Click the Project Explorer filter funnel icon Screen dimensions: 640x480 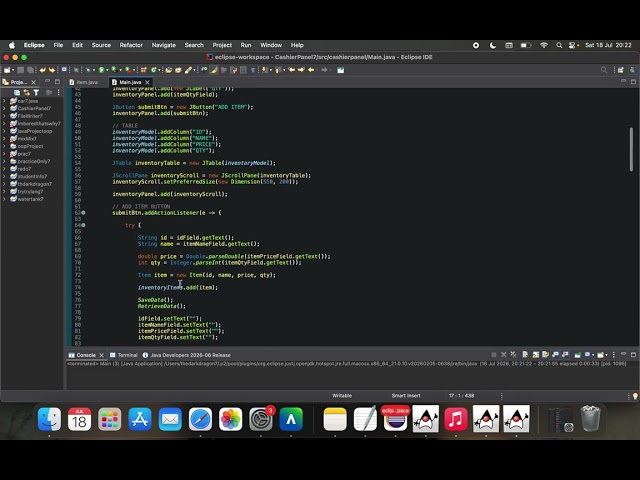36,93
